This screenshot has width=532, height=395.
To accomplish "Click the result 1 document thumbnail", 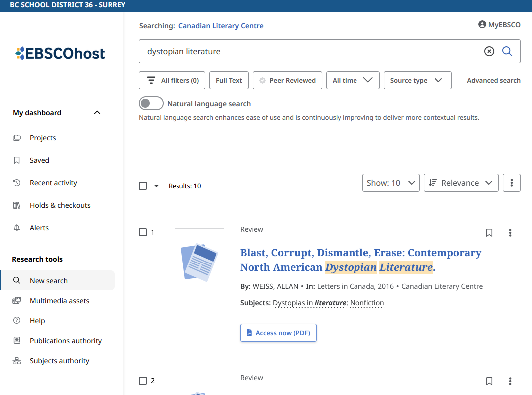I will pyautogui.click(x=199, y=263).
